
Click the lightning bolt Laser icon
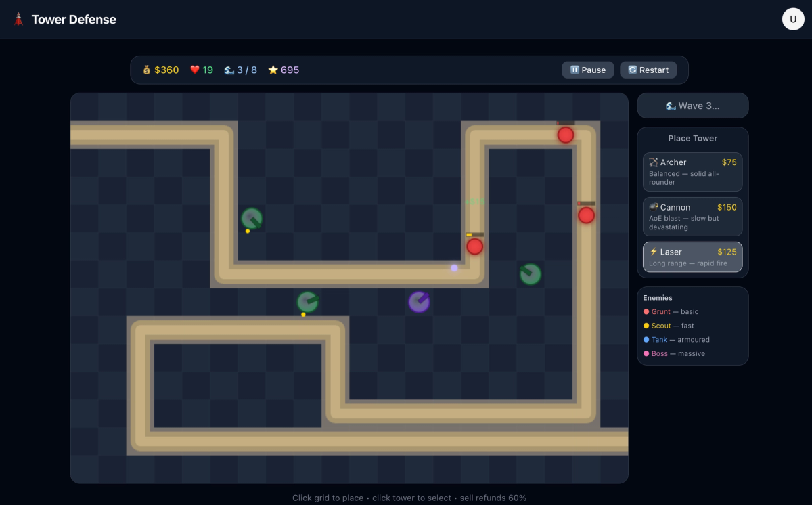click(x=654, y=251)
